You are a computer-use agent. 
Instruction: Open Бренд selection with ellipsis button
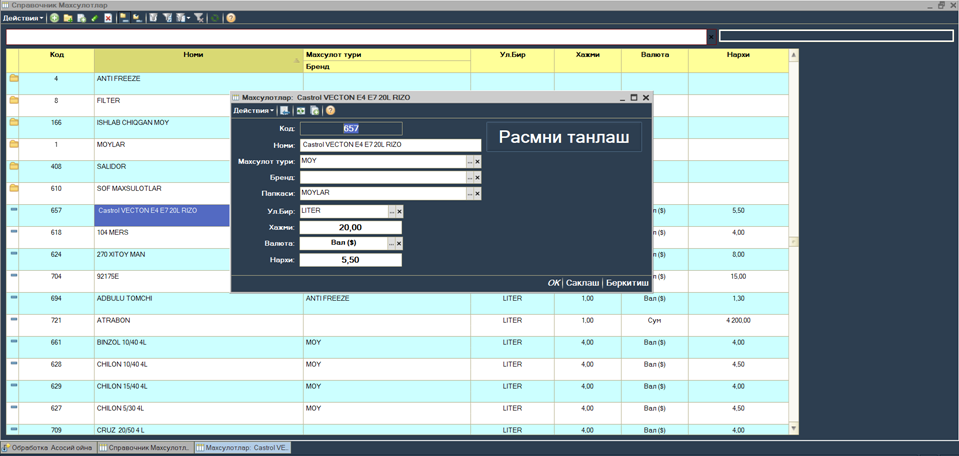tap(469, 177)
